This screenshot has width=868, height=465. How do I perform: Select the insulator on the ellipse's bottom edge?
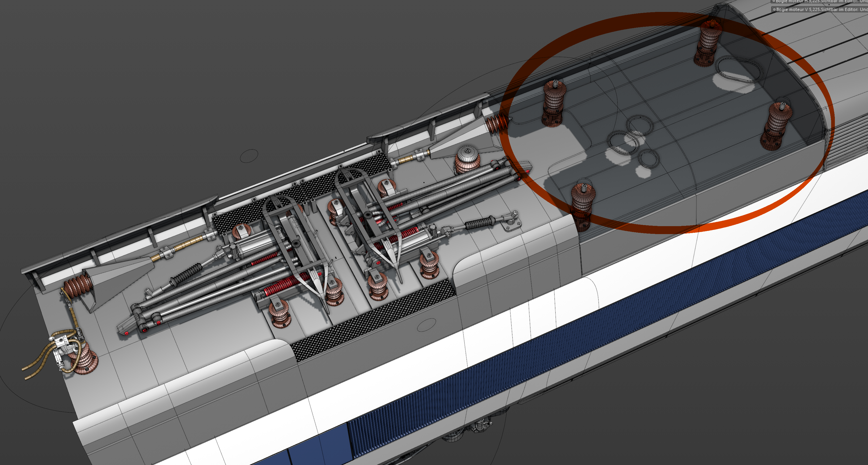582,205
